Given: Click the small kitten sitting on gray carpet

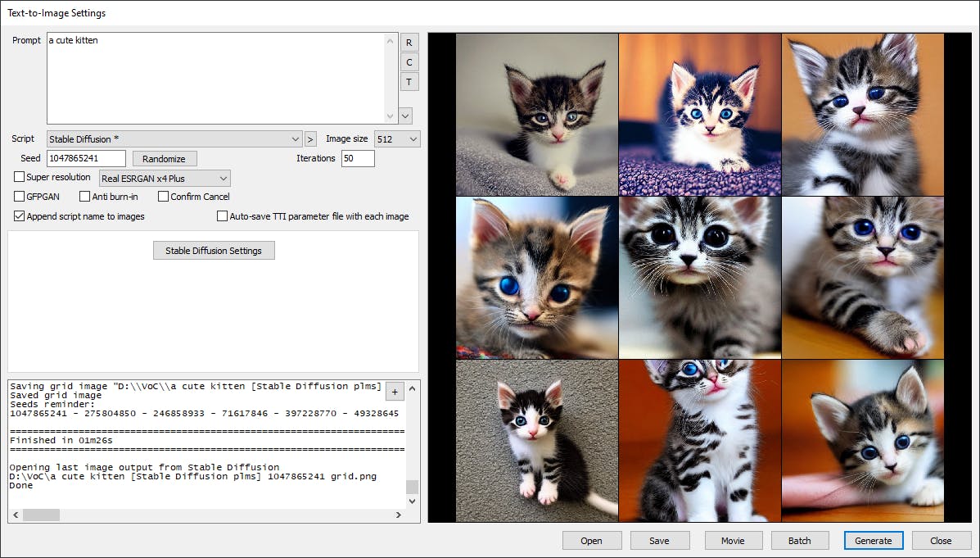Looking at the screenshot, I should [x=537, y=440].
